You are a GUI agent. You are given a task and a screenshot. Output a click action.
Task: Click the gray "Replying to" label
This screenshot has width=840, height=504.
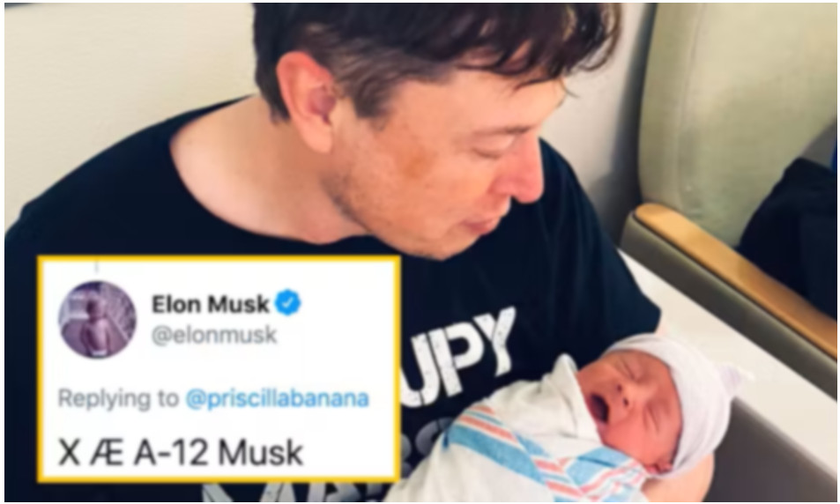point(118,398)
